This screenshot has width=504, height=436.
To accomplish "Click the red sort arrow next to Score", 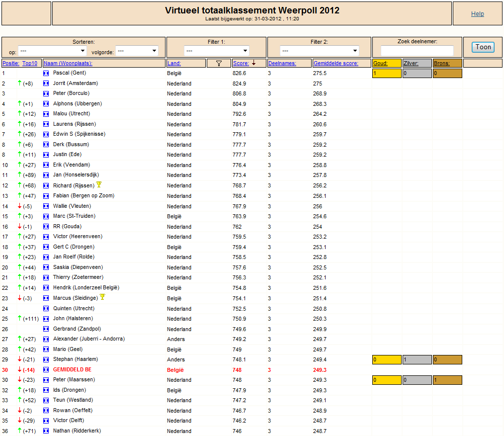I will tap(253, 63).
